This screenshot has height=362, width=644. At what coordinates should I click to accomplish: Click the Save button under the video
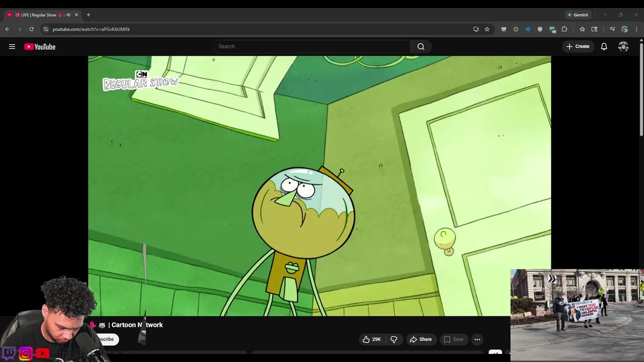point(453,339)
